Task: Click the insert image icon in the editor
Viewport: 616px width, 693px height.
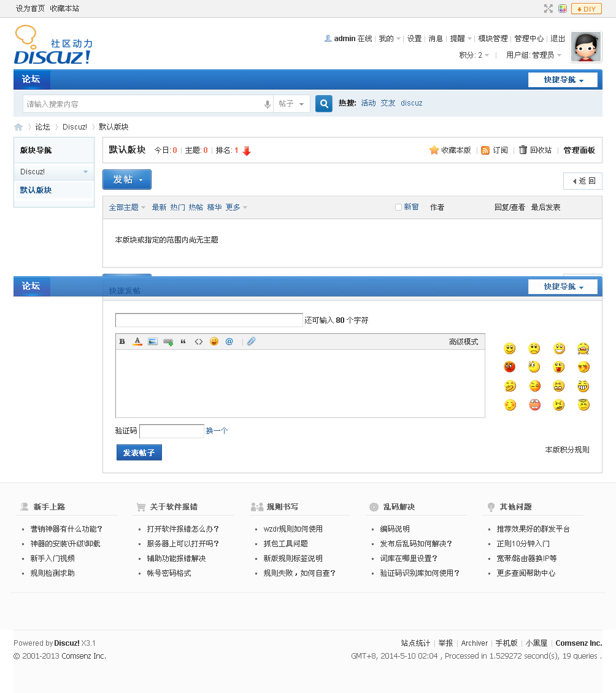Action: pos(152,341)
